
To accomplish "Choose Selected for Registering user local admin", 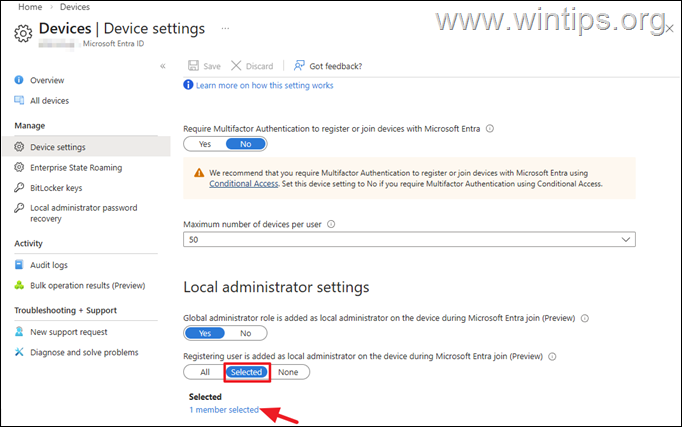I will [x=247, y=372].
